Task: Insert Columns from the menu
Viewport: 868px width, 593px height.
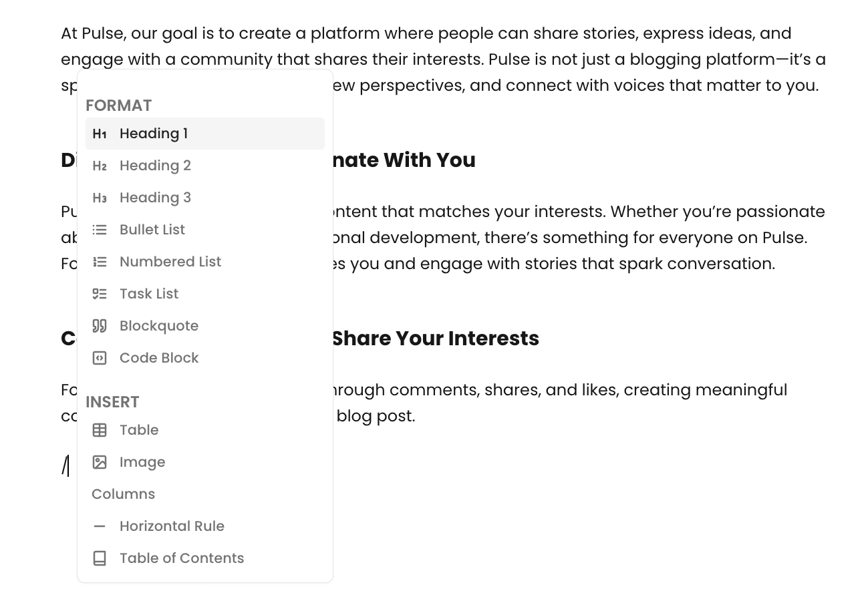Action: point(124,494)
